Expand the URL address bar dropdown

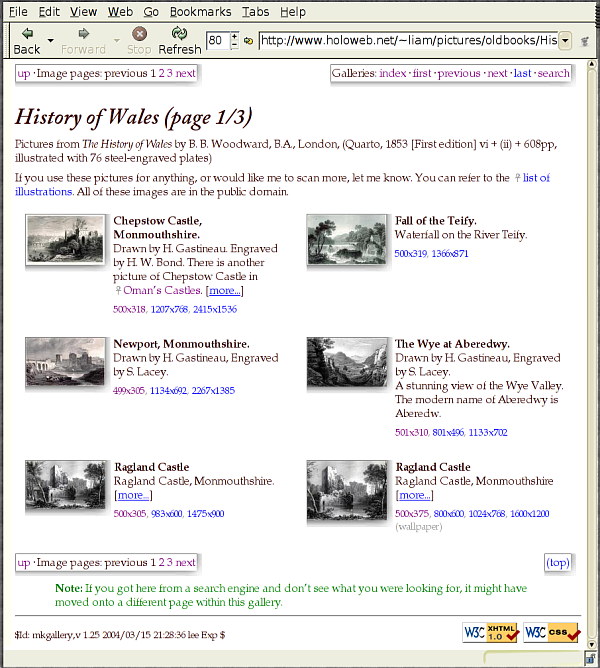(x=565, y=41)
